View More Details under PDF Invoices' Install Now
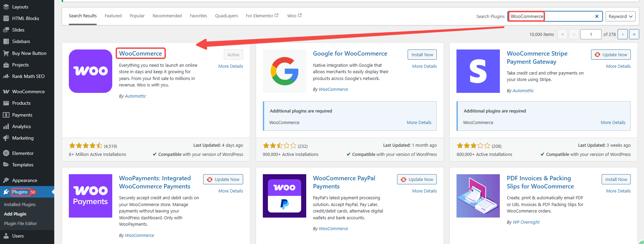This screenshot has height=244, width=644. click(619, 191)
